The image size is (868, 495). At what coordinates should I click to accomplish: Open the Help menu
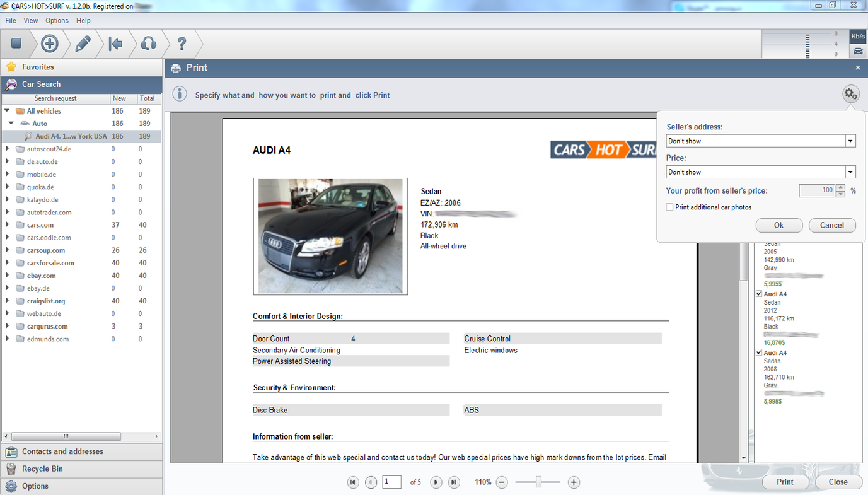click(83, 21)
